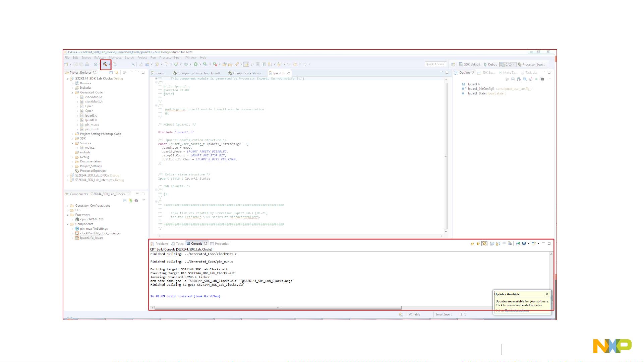Switch to Component Inspector - lpuart1 tab

coord(197,73)
